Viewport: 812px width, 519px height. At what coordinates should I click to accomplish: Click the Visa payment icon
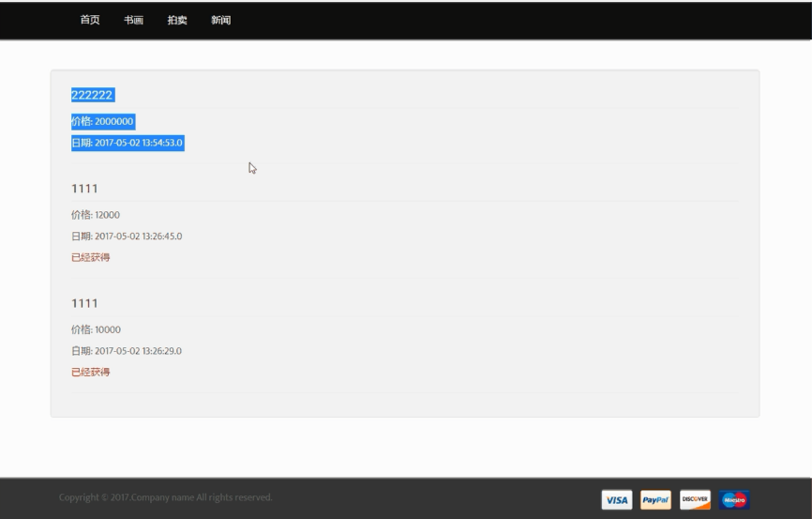[617, 500]
